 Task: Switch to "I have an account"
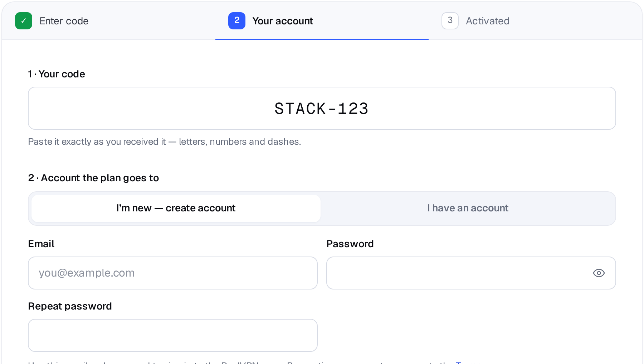coord(468,208)
